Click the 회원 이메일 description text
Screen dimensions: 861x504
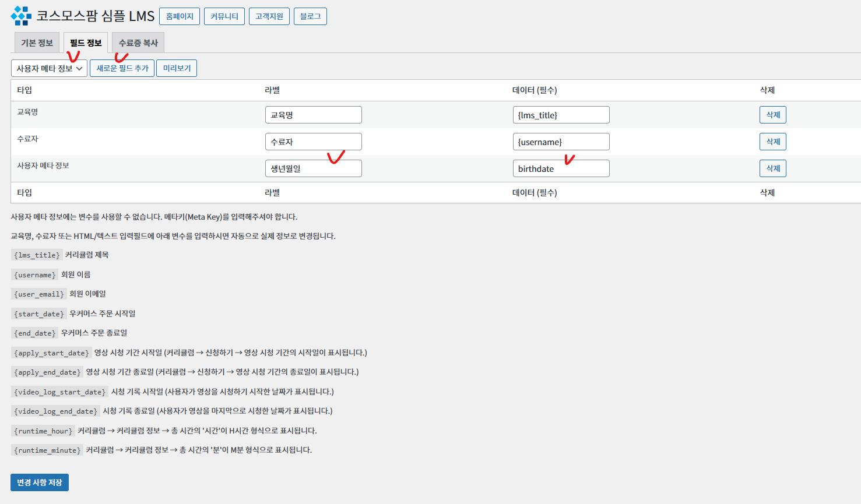point(87,294)
